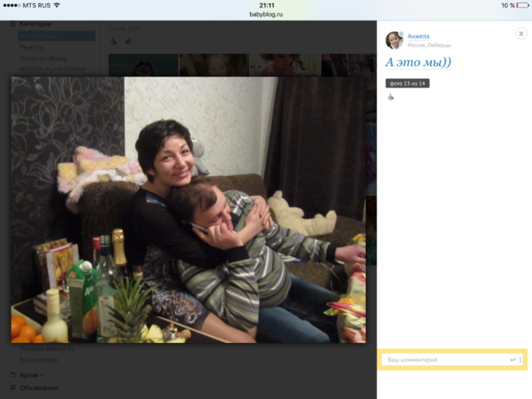Click the "фото 13 из 14" counter badge
532x399 pixels.
[407, 84]
